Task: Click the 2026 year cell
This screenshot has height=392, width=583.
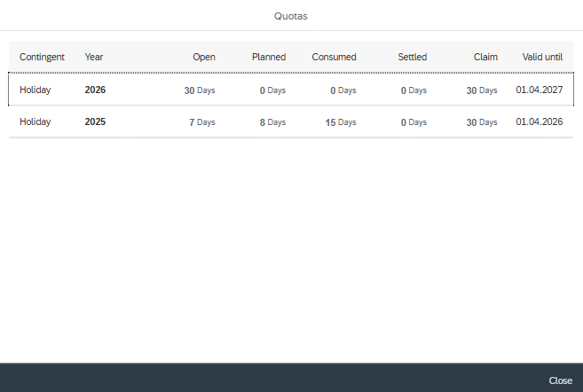Action: coord(95,90)
